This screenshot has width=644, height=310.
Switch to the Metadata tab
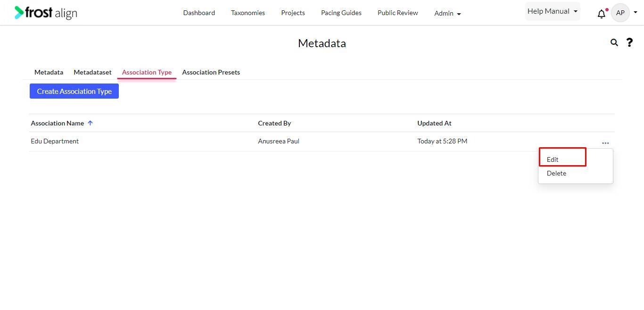coord(49,72)
